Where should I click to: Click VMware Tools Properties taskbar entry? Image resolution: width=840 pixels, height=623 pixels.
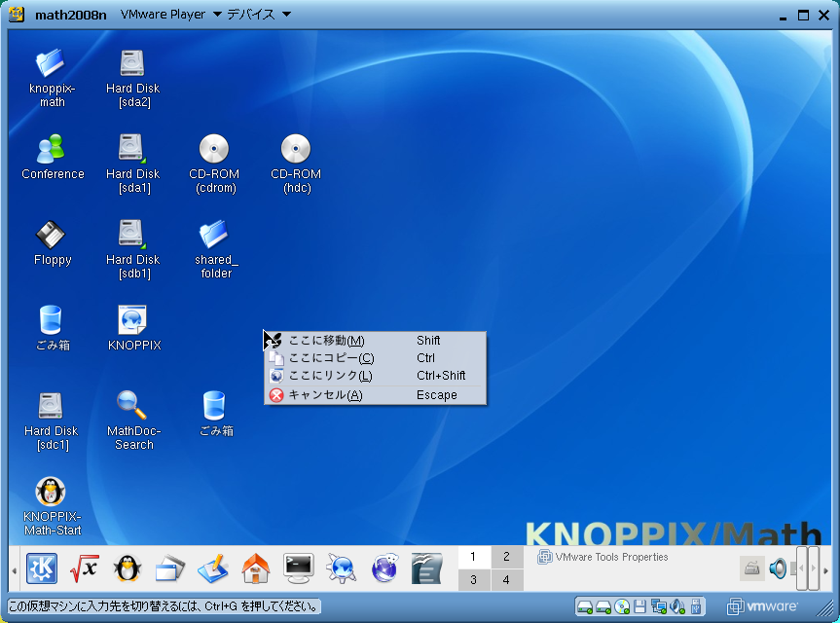point(603,557)
